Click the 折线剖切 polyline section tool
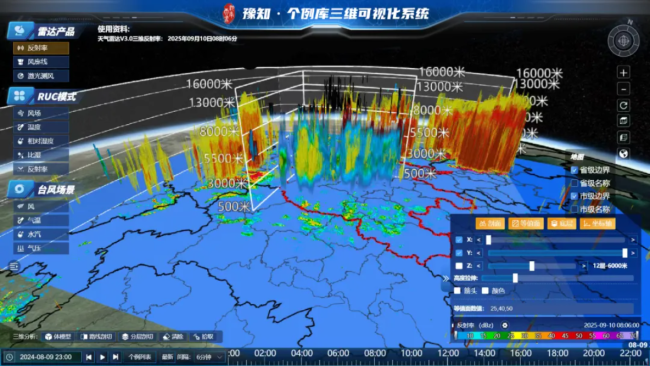Screen dimensions: 650x366 97,337
